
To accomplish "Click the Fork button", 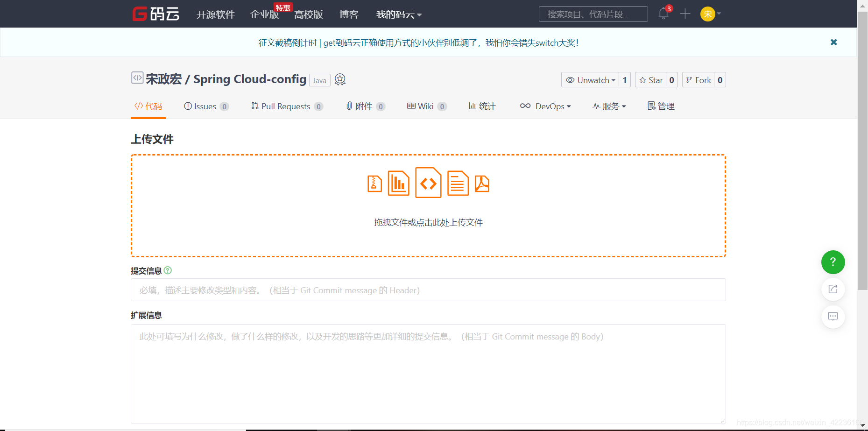I will [699, 80].
